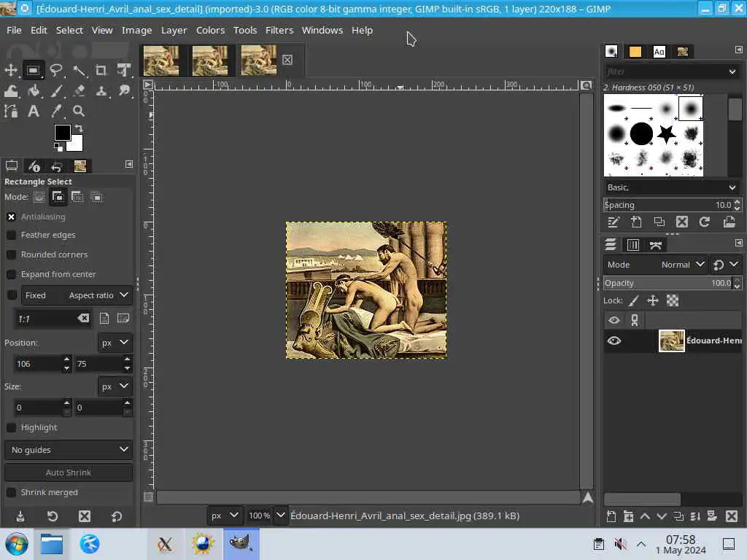The width and height of the screenshot is (747, 560).
Task: Choose Subtract from selection mode
Action: pyautogui.click(x=77, y=197)
